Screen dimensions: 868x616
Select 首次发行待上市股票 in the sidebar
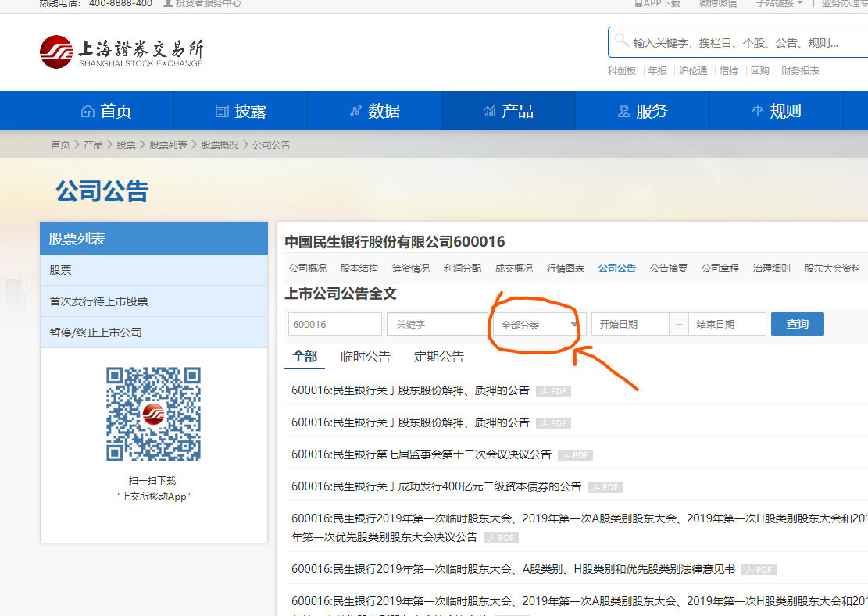(154, 301)
